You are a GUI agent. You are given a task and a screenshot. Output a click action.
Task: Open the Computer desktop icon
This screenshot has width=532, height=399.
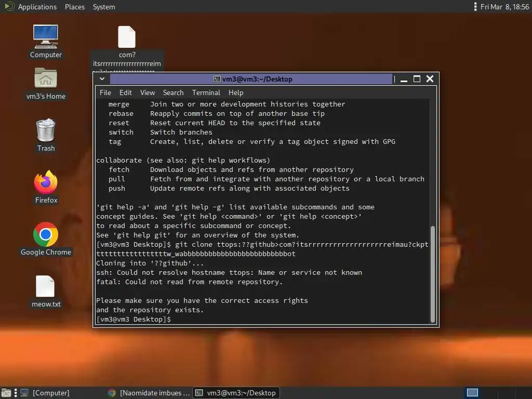click(46, 41)
